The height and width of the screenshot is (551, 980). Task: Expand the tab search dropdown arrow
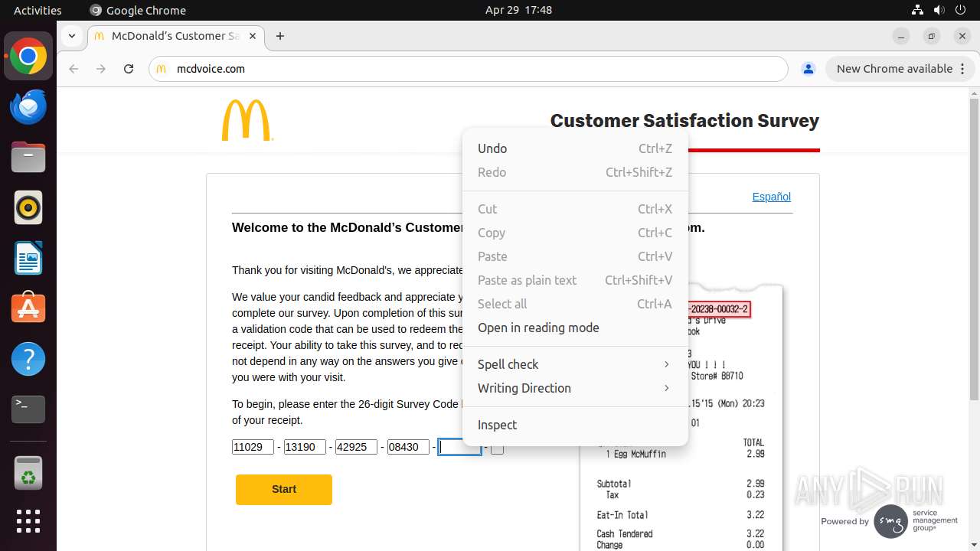point(72,36)
